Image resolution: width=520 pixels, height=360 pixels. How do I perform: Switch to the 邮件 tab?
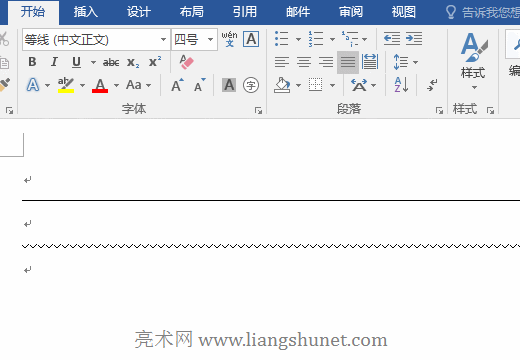coord(298,12)
